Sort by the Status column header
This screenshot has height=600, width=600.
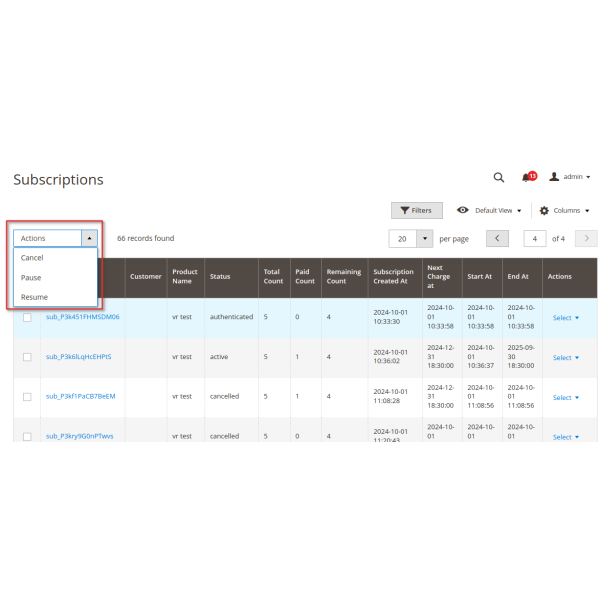coord(219,277)
